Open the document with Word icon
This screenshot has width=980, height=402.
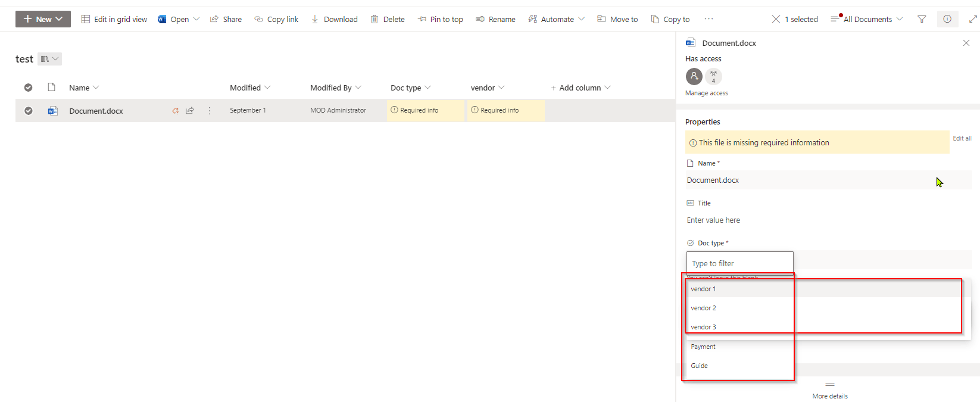click(x=173, y=19)
